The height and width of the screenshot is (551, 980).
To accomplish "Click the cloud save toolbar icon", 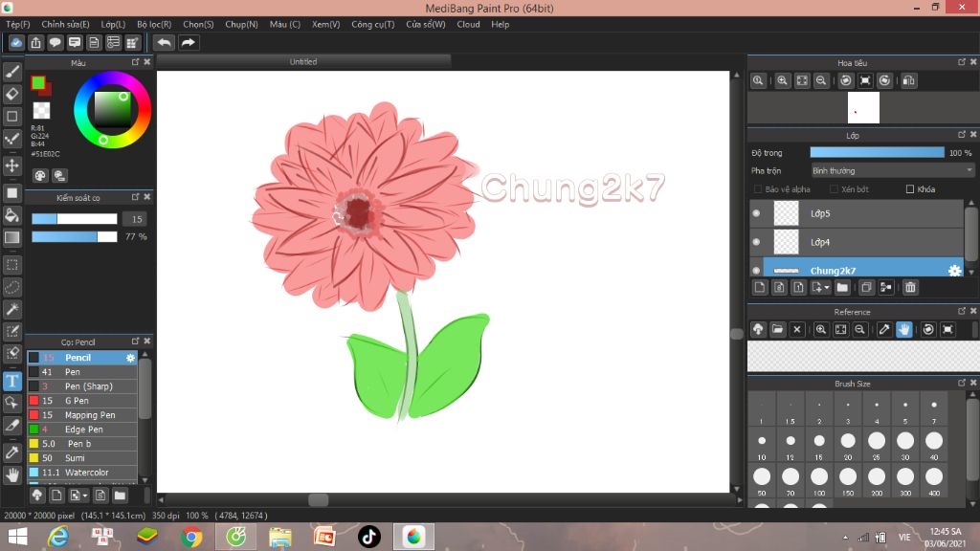I will click(16, 42).
